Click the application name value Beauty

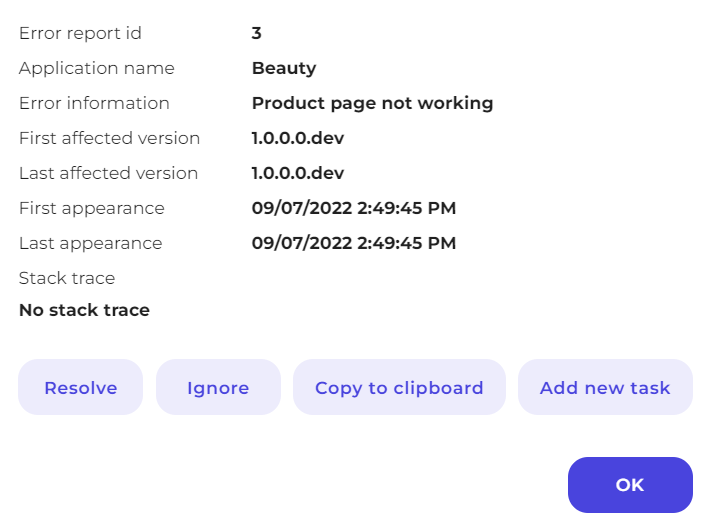click(284, 68)
